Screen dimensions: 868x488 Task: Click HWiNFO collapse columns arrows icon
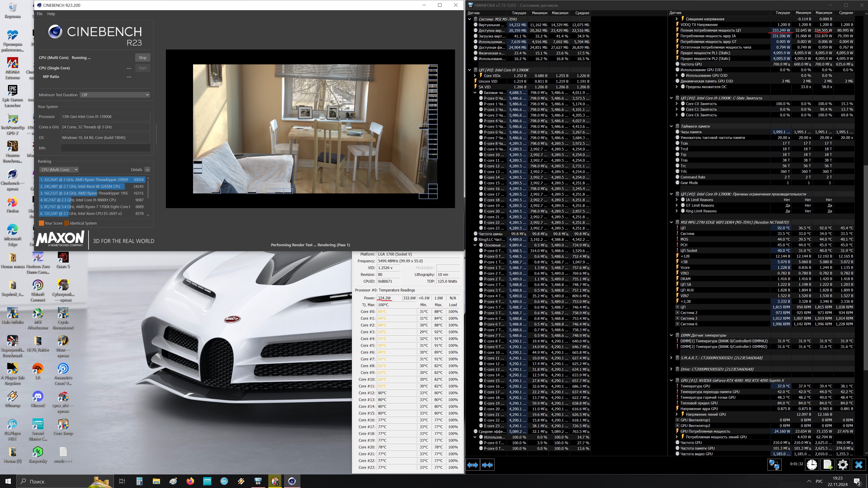coord(487,465)
